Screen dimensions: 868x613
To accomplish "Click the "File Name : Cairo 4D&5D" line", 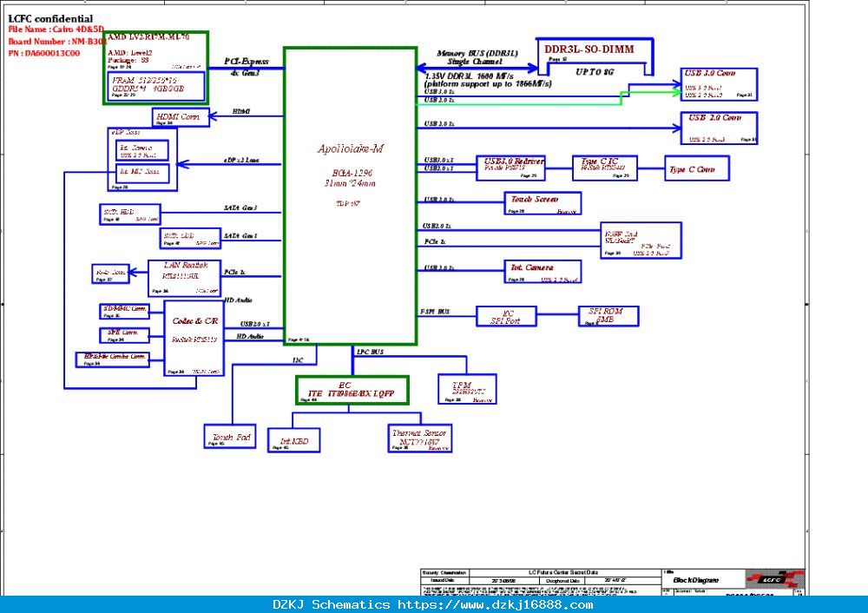I will pos(56,30).
